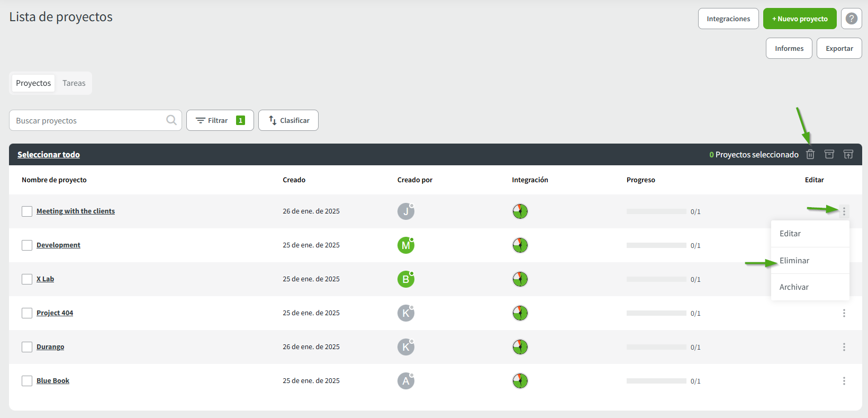Click the unarchive icon in selection bar

pyautogui.click(x=848, y=154)
